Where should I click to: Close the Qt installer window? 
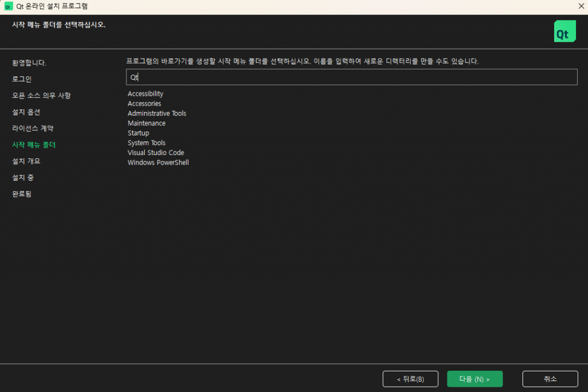pos(580,6)
